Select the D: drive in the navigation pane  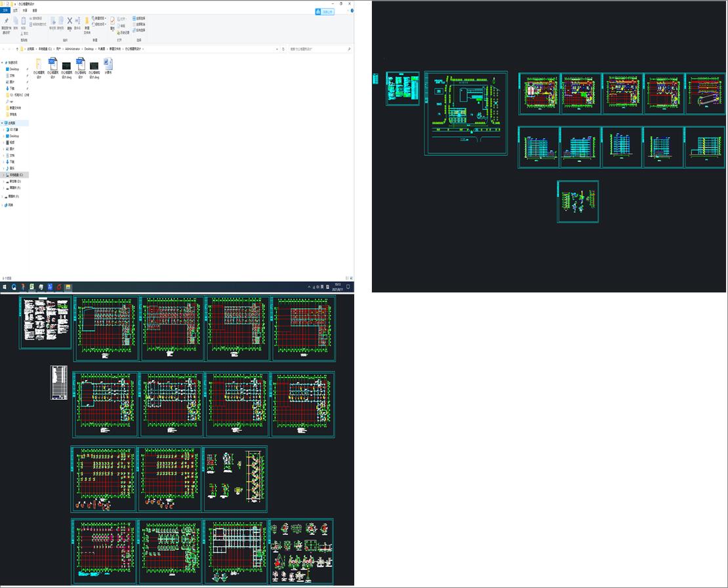[x=14, y=182]
